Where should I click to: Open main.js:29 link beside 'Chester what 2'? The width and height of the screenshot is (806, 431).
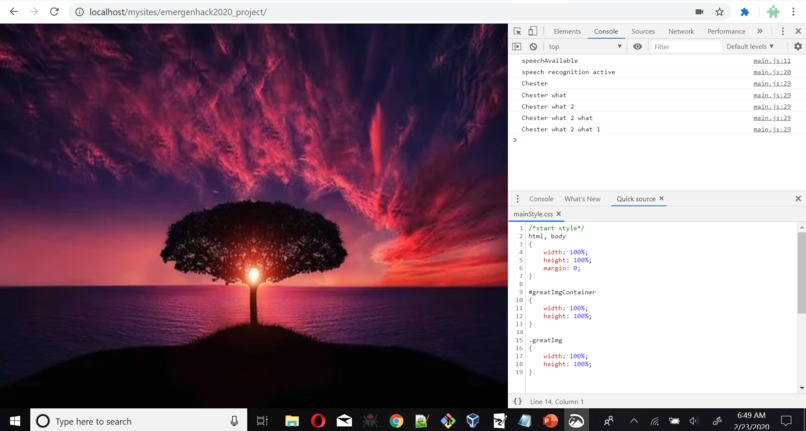[x=772, y=106]
